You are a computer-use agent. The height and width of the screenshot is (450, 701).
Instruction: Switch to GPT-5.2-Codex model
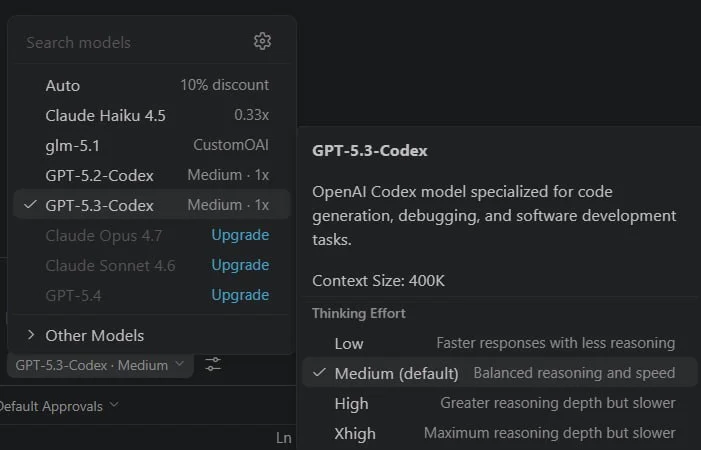pos(152,175)
